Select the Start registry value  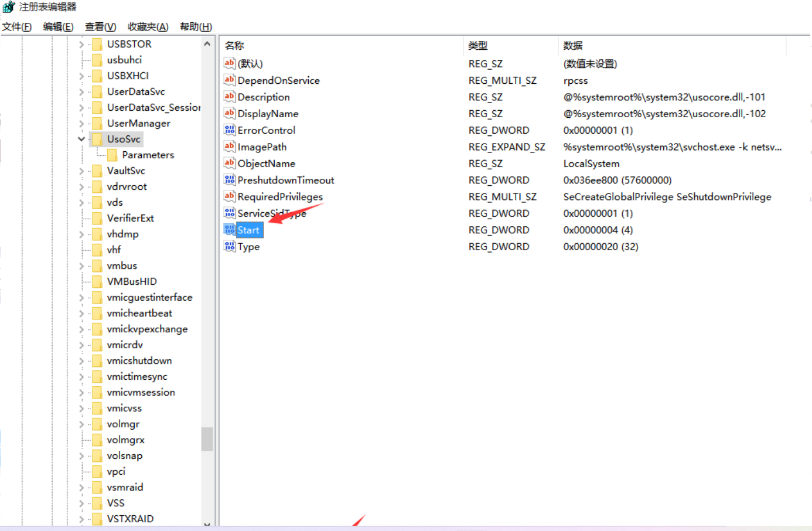click(x=248, y=230)
